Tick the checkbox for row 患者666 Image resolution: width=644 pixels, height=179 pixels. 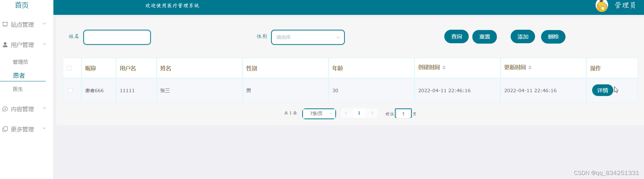(70, 91)
